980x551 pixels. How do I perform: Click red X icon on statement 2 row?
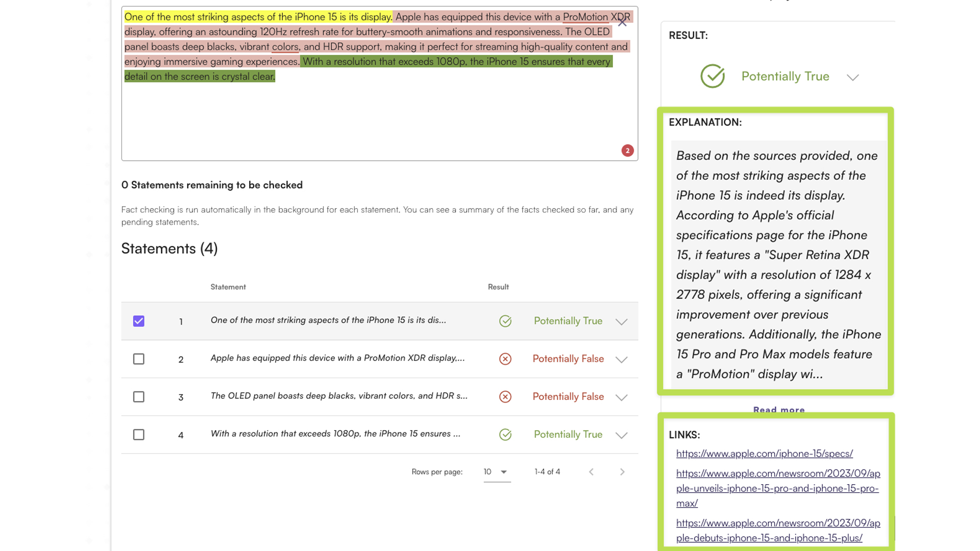[x=505, y=359]
